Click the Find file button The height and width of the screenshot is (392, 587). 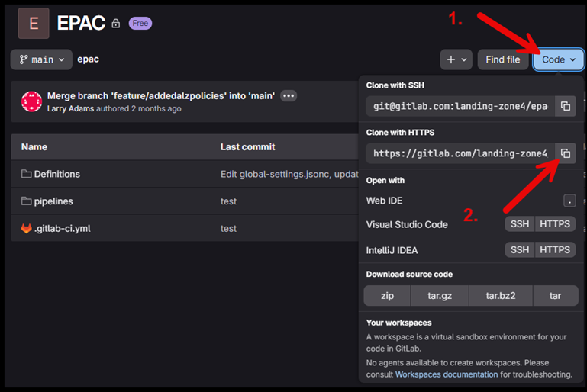(503, 59)
